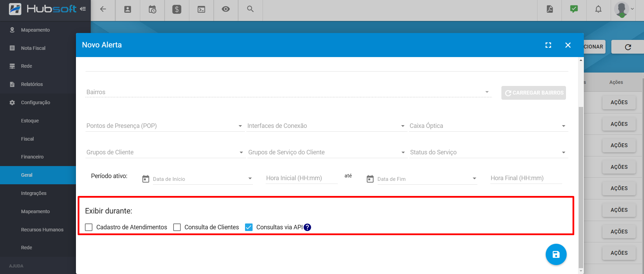Expand the Novo Alerta dialog to fullscreen

point(548,45)
